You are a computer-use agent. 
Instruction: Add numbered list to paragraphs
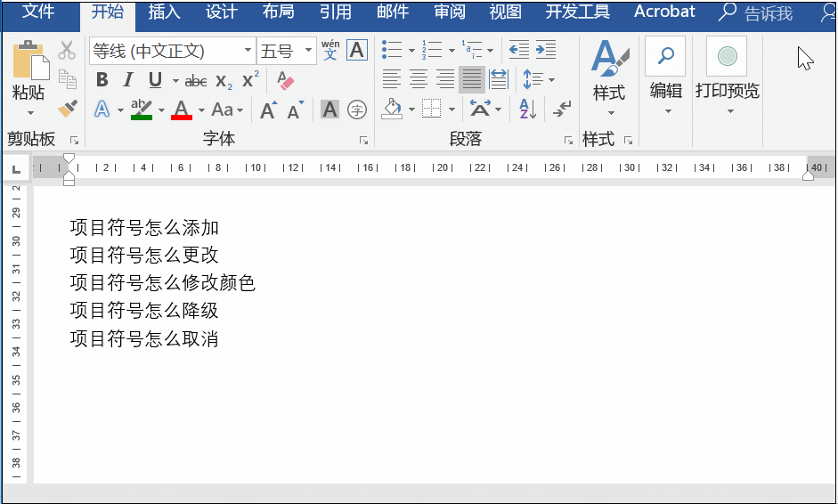click(432, 50)
